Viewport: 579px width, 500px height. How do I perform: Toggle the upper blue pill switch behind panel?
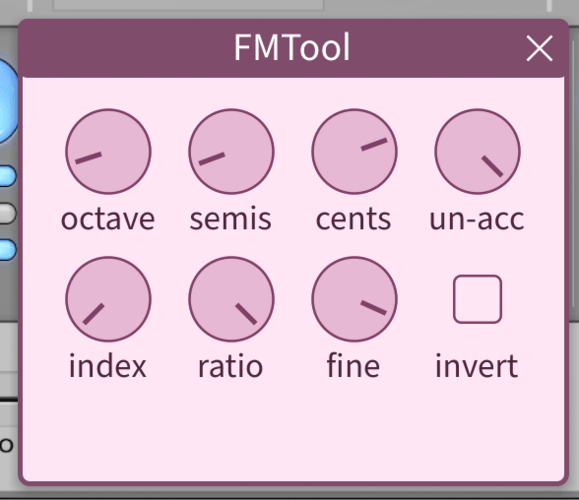click(x=8, y=176)
